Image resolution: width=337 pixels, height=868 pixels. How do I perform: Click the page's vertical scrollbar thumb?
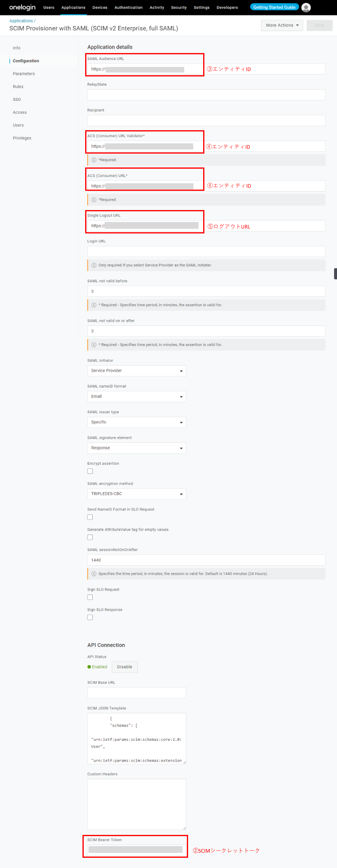point(335,274)
